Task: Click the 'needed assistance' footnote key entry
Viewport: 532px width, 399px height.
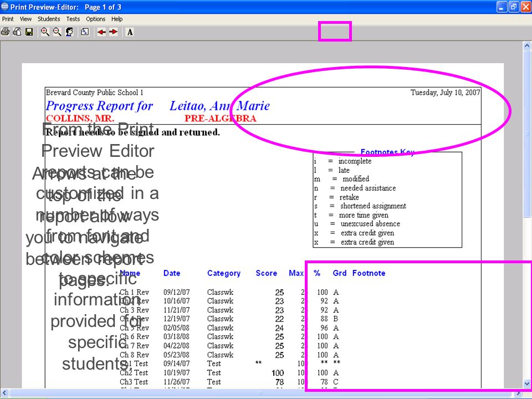Action: [368, 188]
